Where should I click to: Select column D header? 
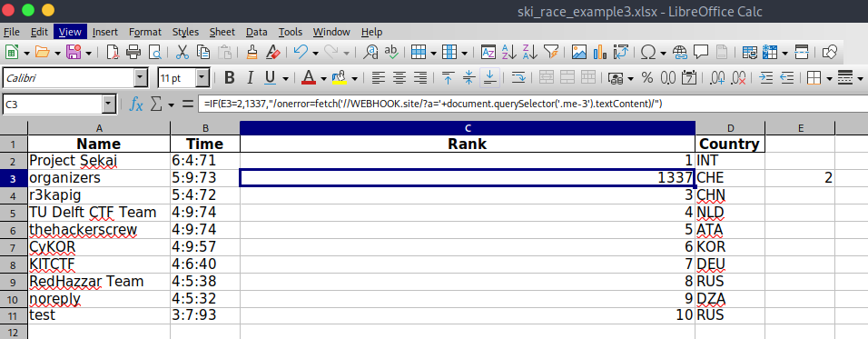pos(730,128)
